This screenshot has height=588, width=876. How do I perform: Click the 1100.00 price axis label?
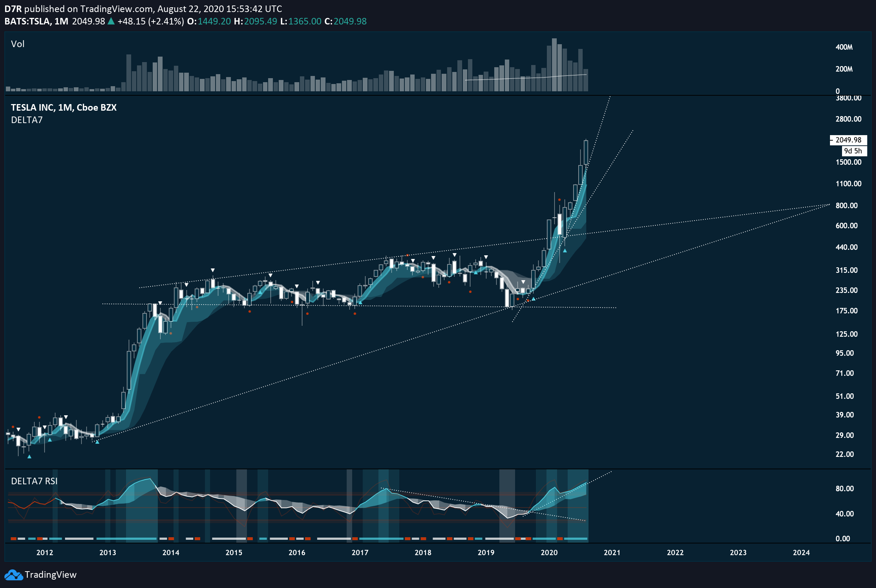(848, 184)
